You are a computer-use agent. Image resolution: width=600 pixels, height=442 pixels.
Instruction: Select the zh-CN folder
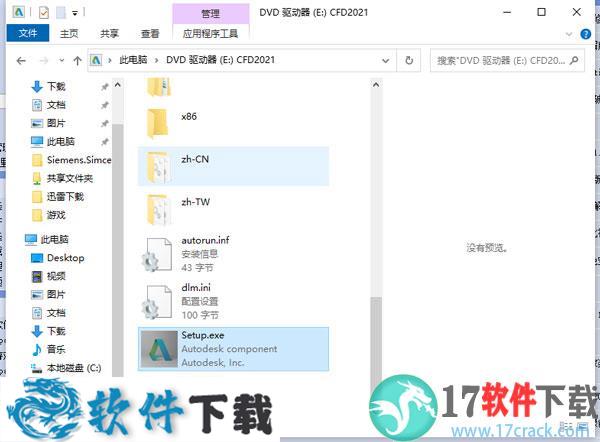click(233, 166)
